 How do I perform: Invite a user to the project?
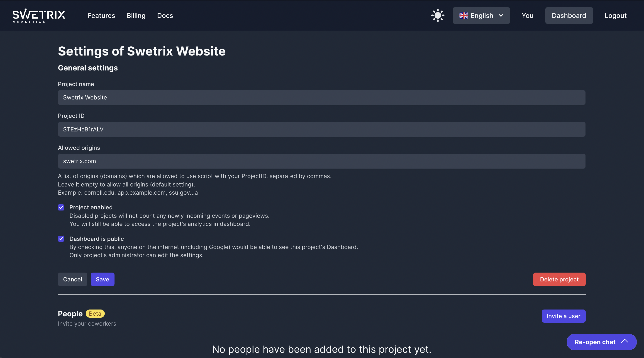point(563,316)
